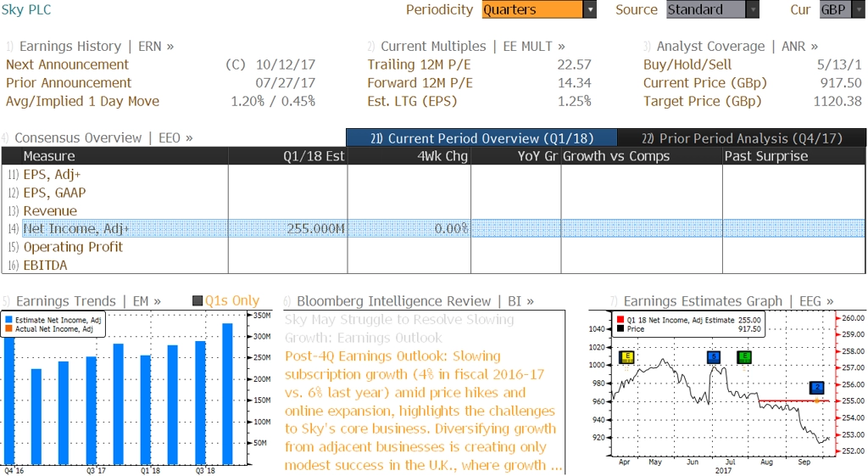Click blue Estimate Net Income legend swatch
This screenshot has width=868, height=476.
click(8, 320)
